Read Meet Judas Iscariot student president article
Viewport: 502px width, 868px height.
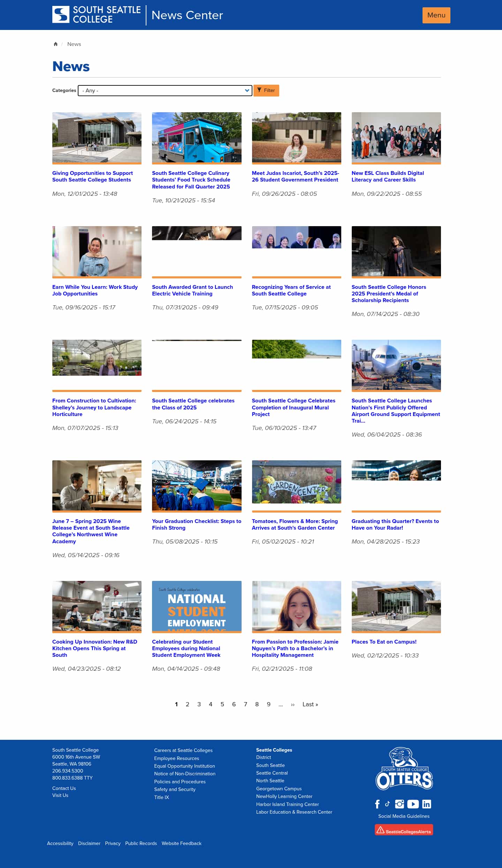coord(295,176)
